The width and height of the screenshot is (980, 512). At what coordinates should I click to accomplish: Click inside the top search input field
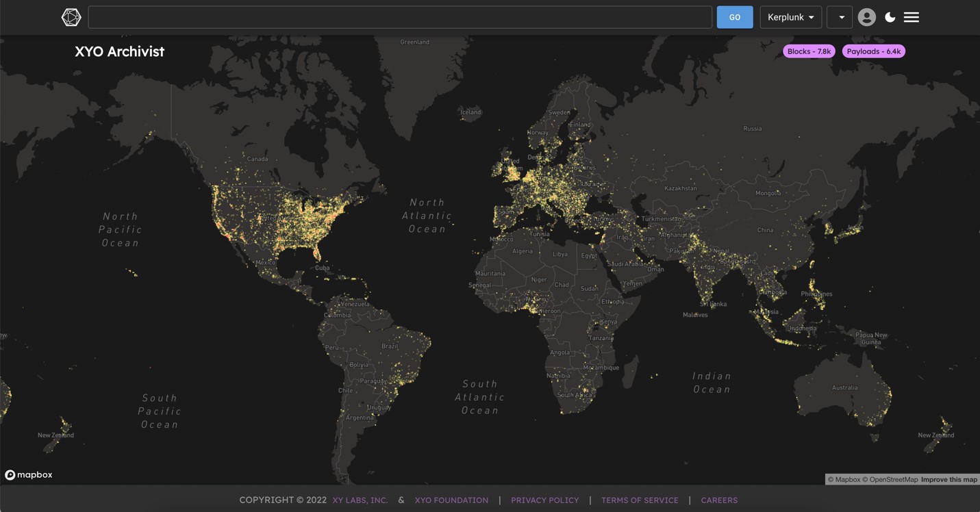pos(399,17)
